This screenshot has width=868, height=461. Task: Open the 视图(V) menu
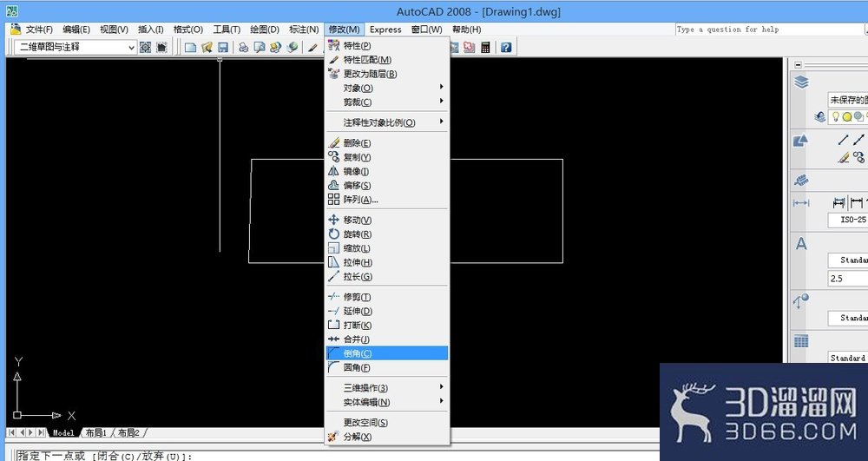[114, 30]
